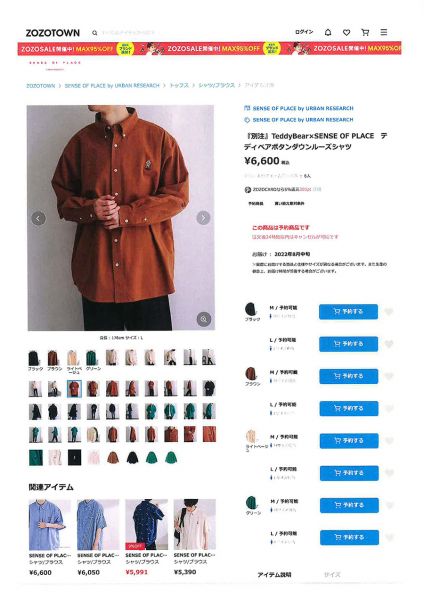Zoom product image with magnifier icon
Screen dimensions: 424x600
coord(204,319)
